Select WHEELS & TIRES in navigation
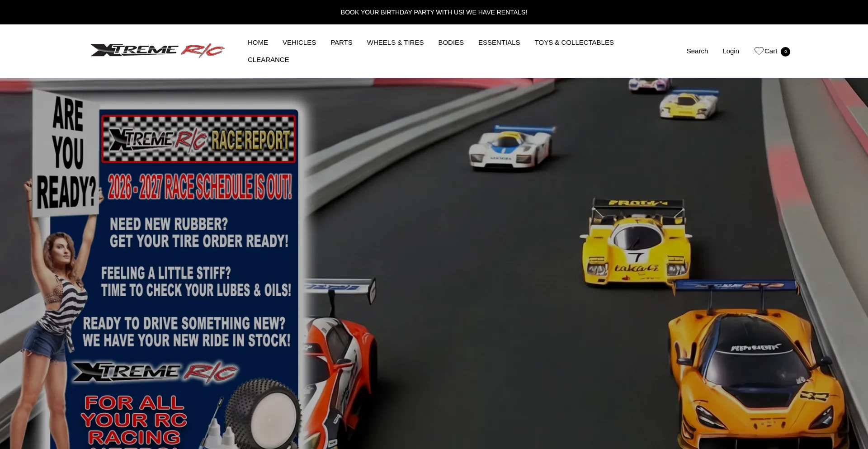 (395, 43)
